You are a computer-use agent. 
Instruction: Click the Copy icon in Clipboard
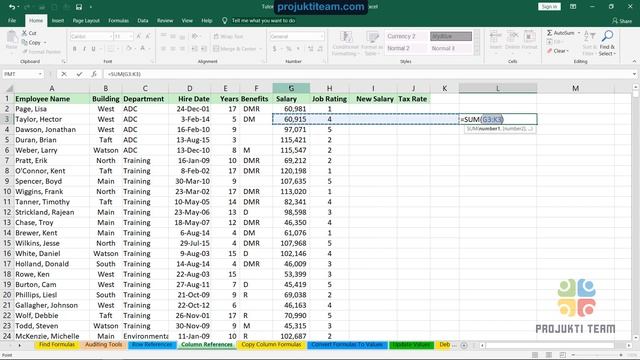point(24,42)
